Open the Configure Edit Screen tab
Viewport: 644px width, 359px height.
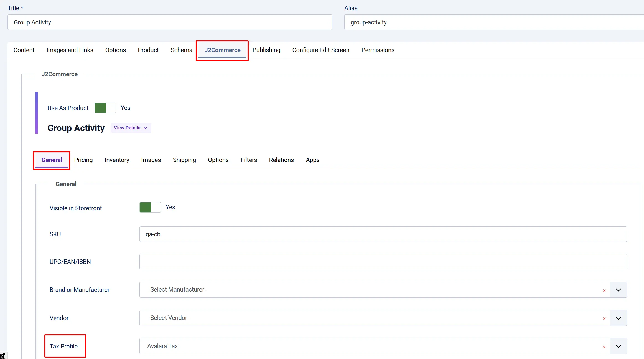click(x=321, y=50)
